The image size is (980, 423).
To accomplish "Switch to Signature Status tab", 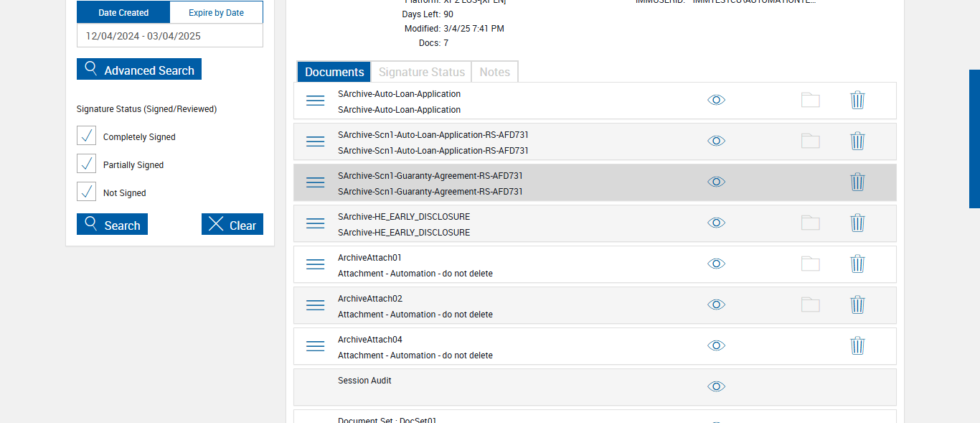I will (422, 72).
